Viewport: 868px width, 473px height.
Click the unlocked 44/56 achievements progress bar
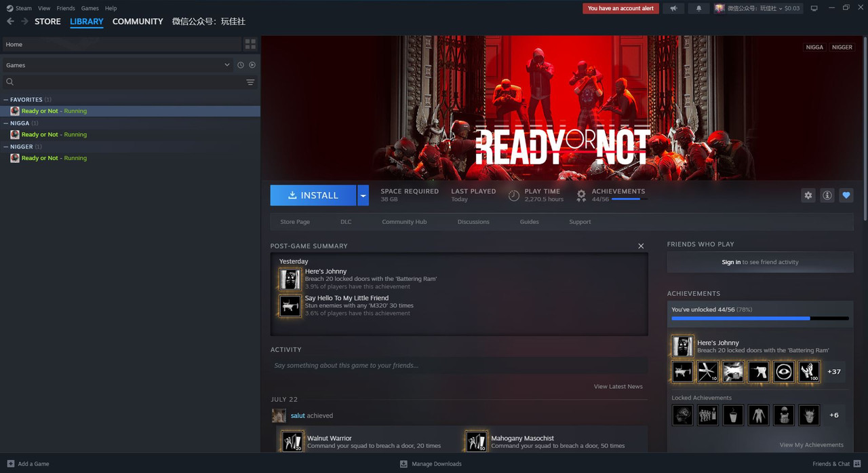(760, 318)
